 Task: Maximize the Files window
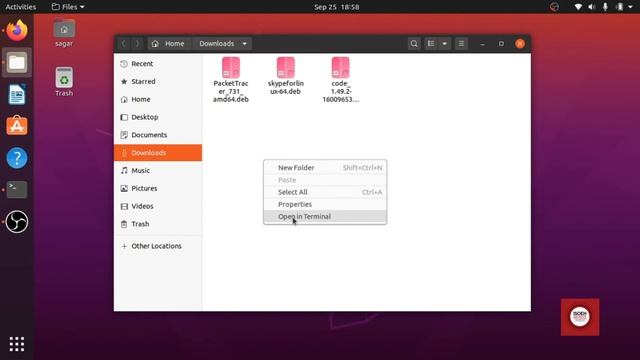[x=501, y=44]
